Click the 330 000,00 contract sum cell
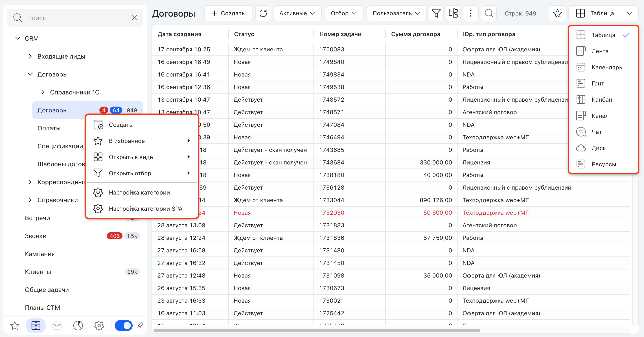Screen dimensions: 644x337 pyautogui.click(x=421, y=162)
